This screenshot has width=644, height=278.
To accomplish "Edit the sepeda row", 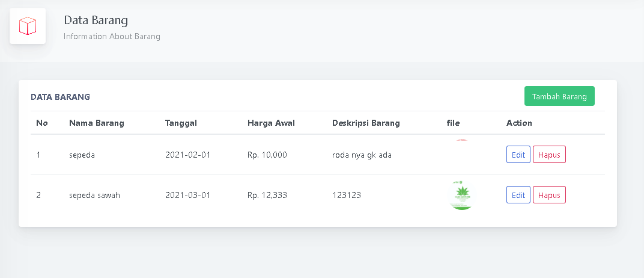I will click(518, 155).
